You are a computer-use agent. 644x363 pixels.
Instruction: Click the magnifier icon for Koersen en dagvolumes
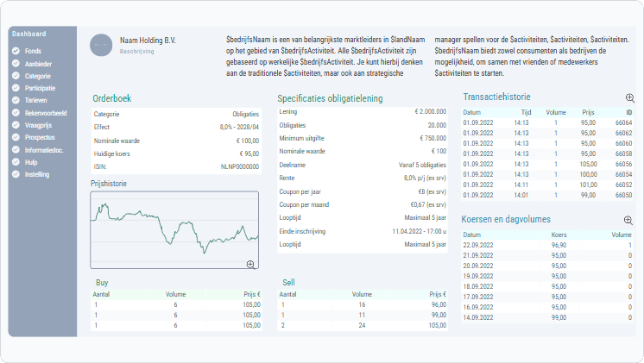628,220
